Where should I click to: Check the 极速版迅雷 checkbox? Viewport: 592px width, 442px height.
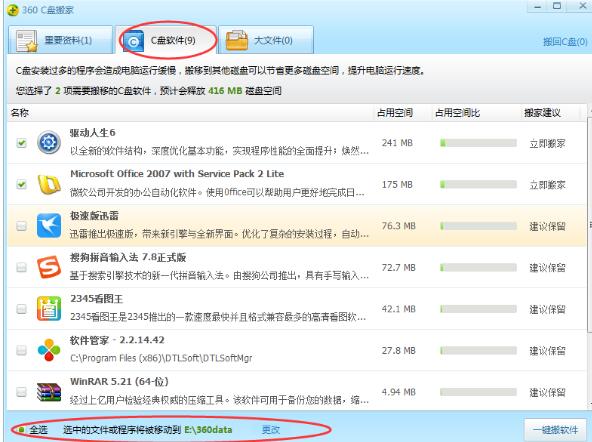pos(22,226)
